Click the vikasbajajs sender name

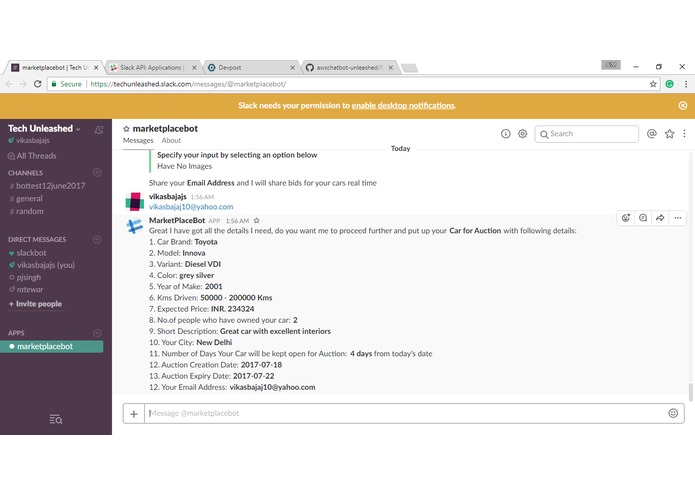[168, 196]
